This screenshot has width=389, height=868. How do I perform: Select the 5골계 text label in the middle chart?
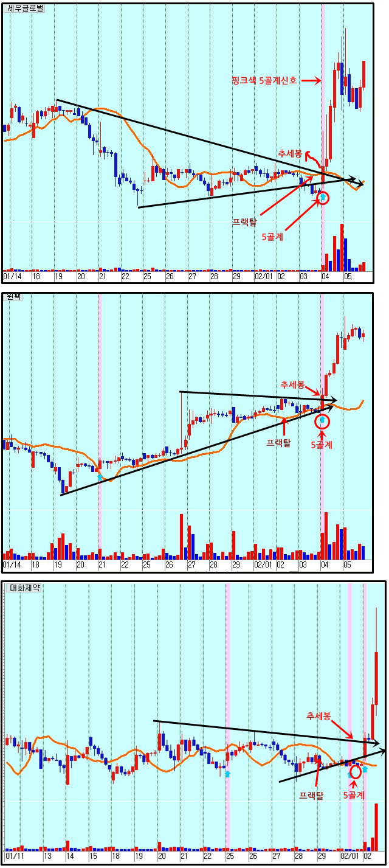pos(322,445)
